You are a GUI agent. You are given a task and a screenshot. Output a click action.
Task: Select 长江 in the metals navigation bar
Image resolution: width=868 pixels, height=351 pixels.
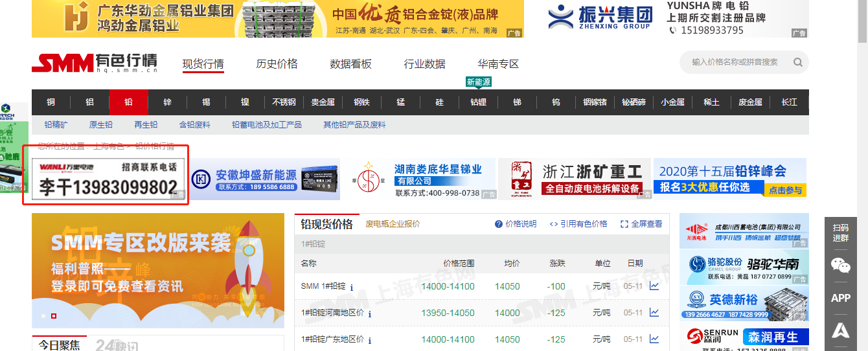coord(790,102)
